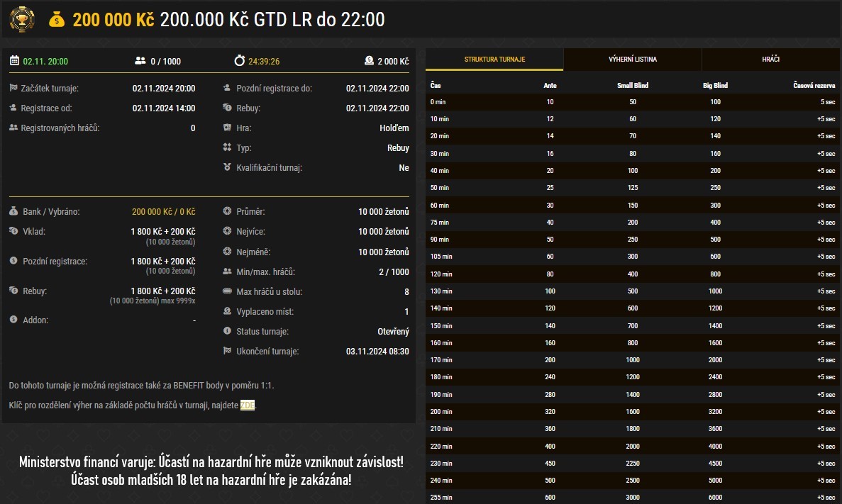Click the coin icon next to Addon
Viewport: 842px width, 504px height.
pyautogui.click(x=13, y=320)
